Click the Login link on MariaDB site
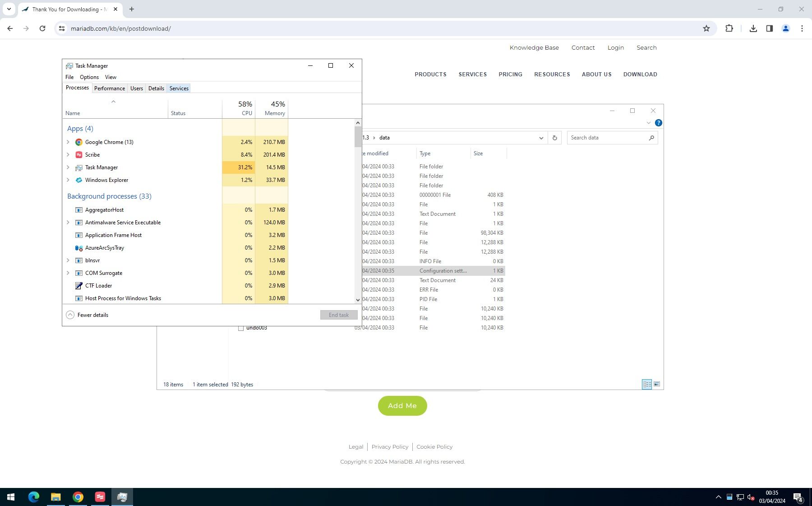This screenshot has width=812, height=506. pyautogui.click(x=616, y=48)
